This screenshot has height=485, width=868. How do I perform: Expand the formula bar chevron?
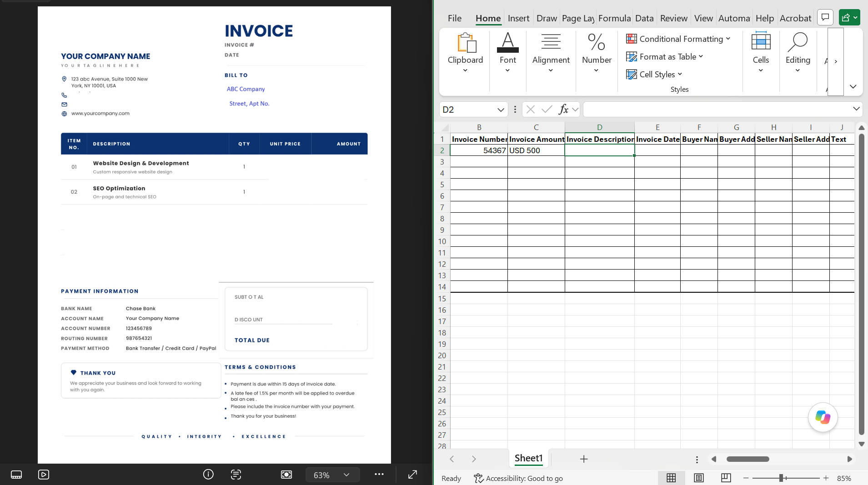point(856,109)
